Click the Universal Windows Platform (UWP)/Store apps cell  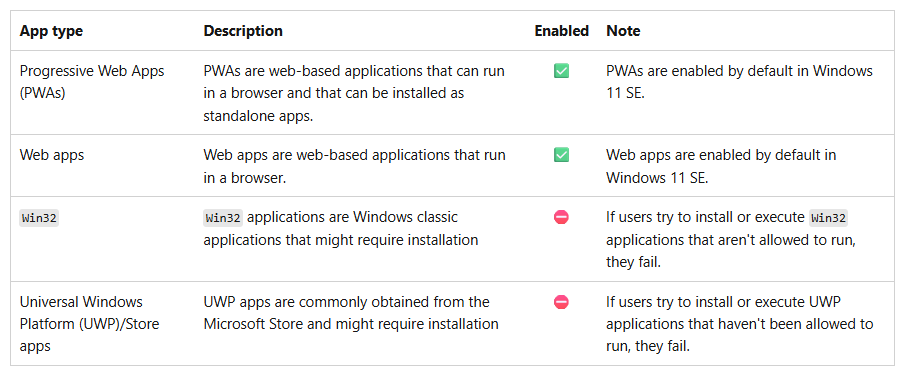pyautogui.click(x=89, y=324)
